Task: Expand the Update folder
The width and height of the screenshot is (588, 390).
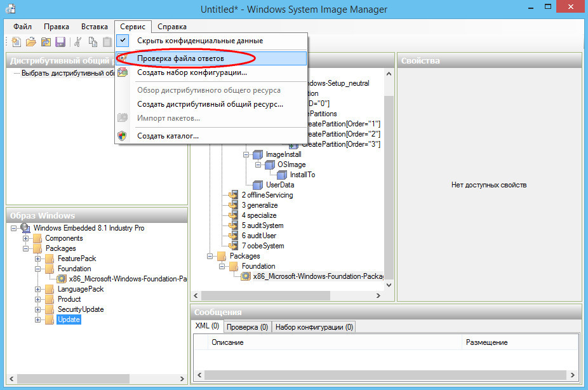Action: [x=37, y=319]
